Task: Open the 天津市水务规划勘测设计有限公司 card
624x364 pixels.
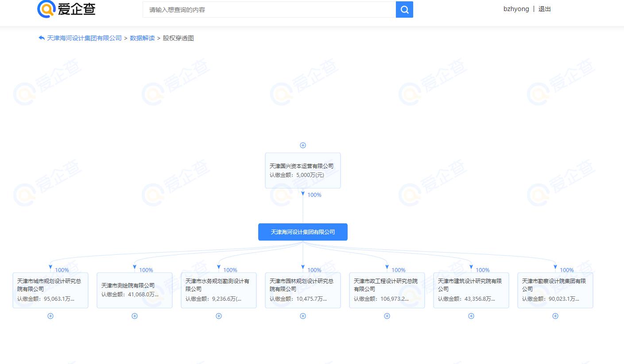Action: tap(219, 290)
